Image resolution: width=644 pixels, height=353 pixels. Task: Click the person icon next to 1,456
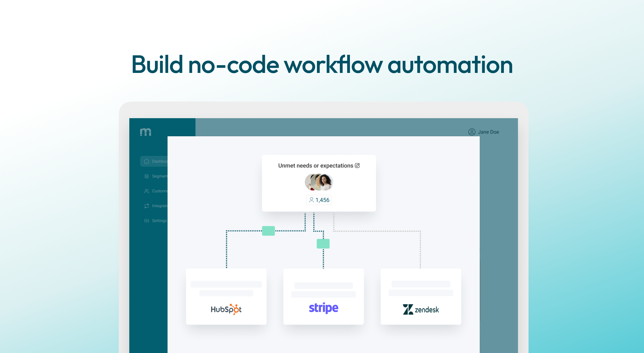click(x=311, y=200)
